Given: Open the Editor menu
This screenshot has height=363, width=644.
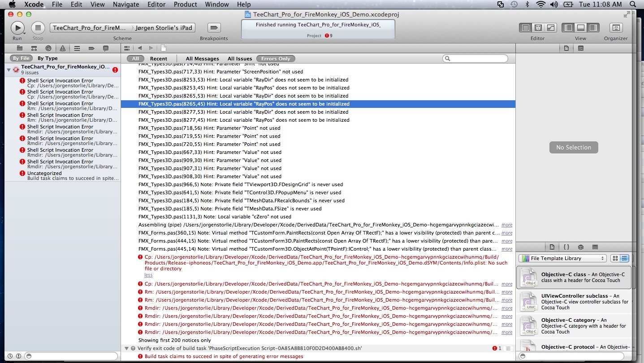Looking at the screenshot, I should [x=156, y=4].
